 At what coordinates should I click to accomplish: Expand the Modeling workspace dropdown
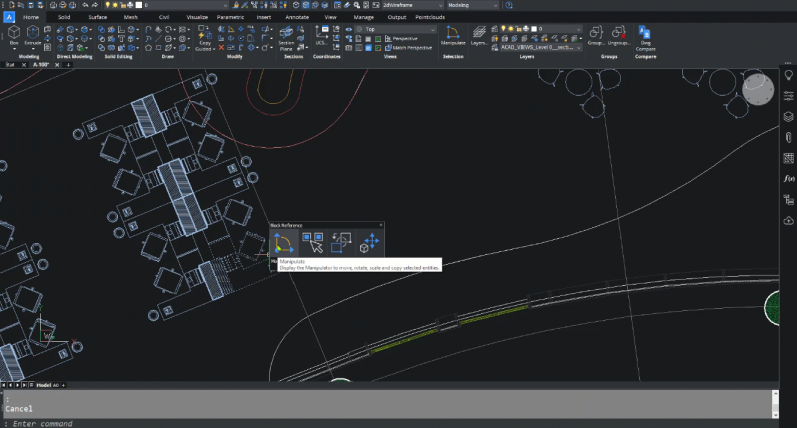pyautogui.click(x=497, y=5)
